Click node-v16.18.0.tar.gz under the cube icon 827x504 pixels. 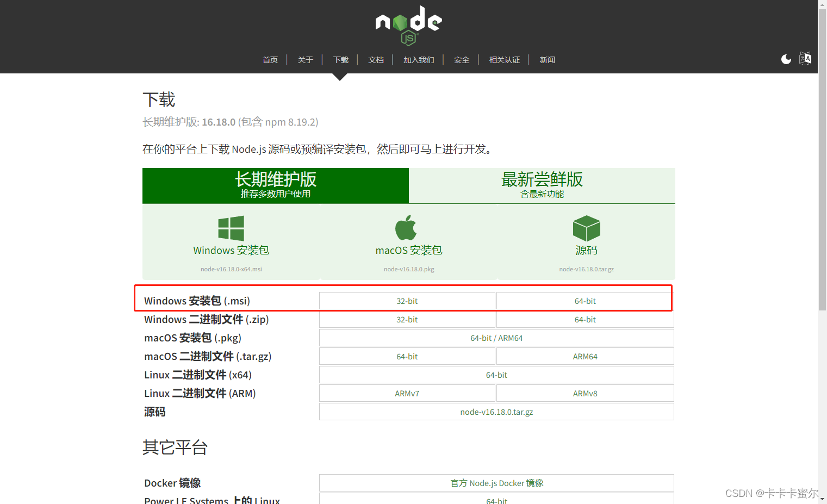(x=587, y=269)
